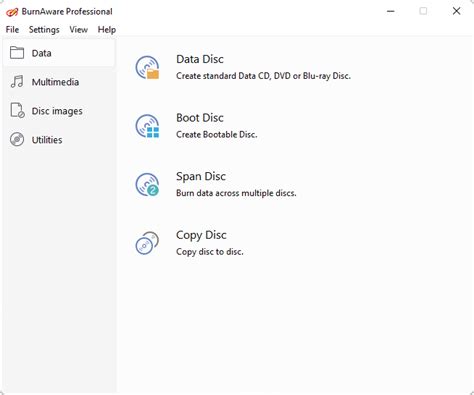Screen dimensions: 474x395
Task: Launch the Span Disc title link
Action: click(201, 177)
